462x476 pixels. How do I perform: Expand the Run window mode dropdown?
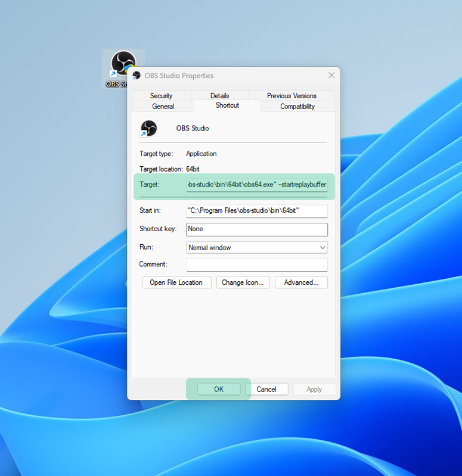(x=256, y=247)
